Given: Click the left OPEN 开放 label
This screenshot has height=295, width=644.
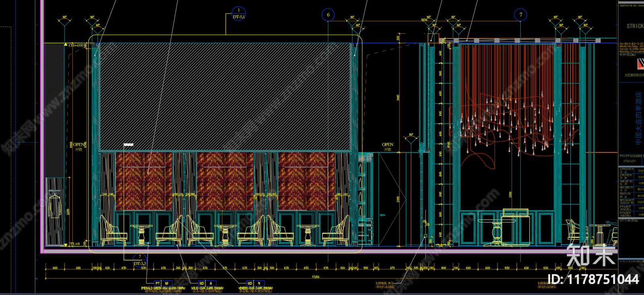Looking at the screenshot, I should pyautogui.click(x=79, y=147).
